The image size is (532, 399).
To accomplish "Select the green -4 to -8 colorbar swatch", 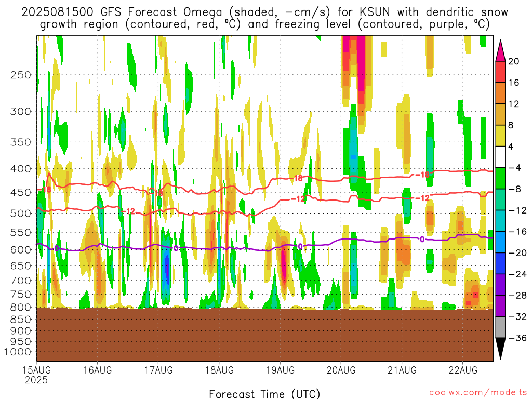I will click(x=500, y=178).
